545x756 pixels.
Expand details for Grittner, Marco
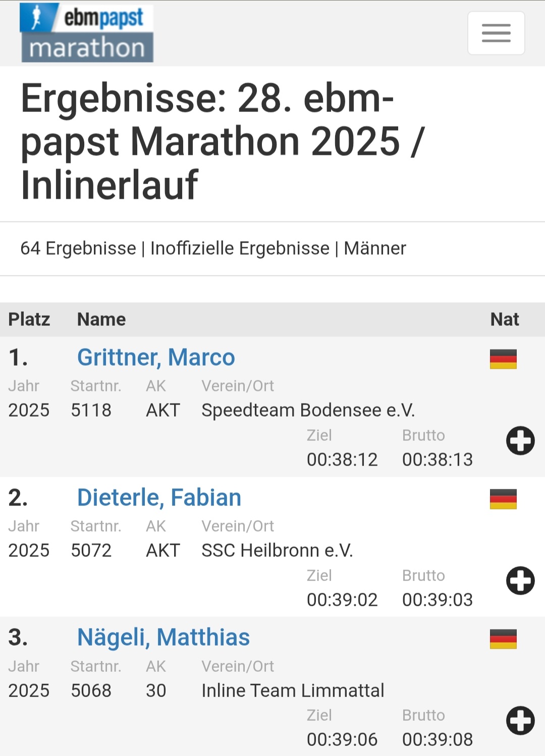tap(520, 441)
